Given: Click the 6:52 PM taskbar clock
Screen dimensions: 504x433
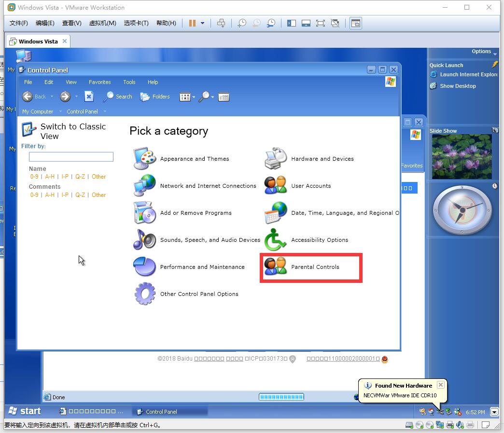Looking at the screenshot, I should tap(475, 412).
